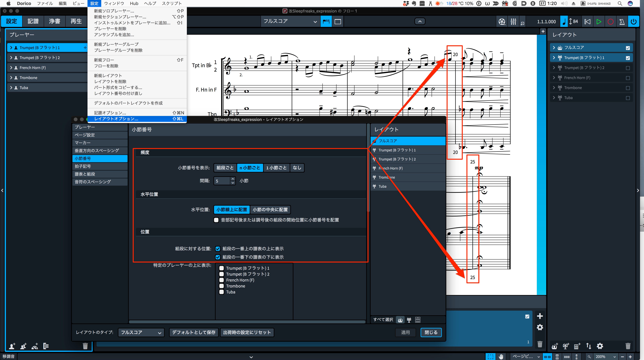Select galley view icon in toolbar
The image size is (644, 360).
pyautogui.click(x=326, y=22)
